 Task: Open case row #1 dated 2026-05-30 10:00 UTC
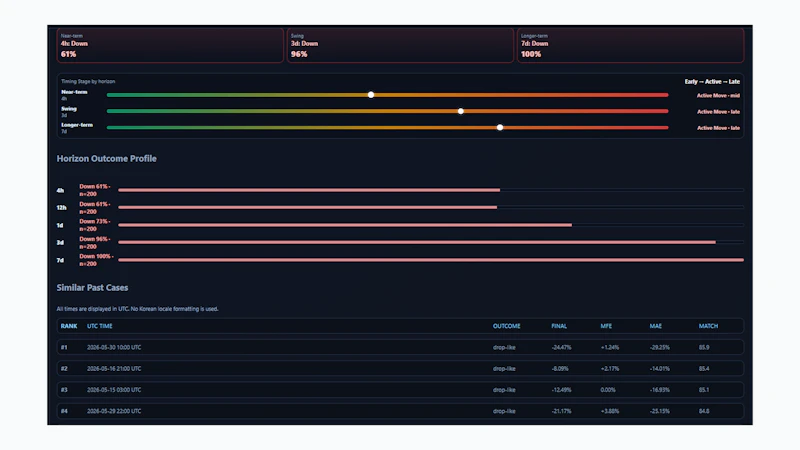tap(400, 347)
